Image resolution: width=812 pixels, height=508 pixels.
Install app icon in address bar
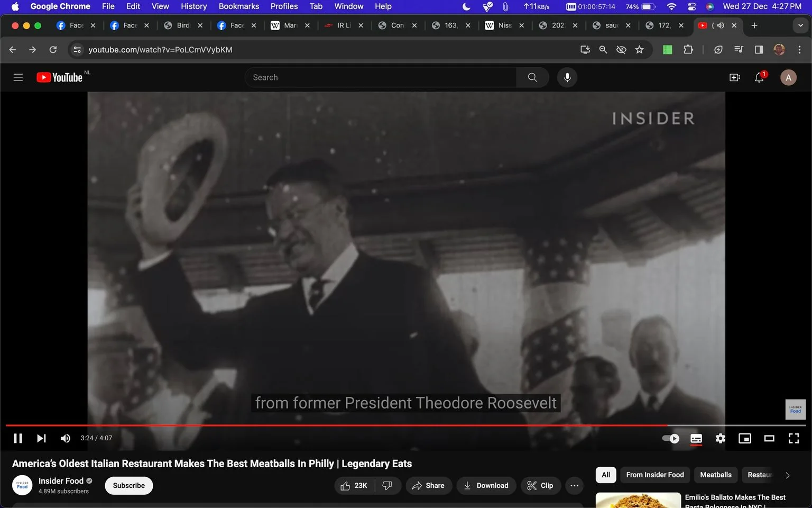coord(585,50)
